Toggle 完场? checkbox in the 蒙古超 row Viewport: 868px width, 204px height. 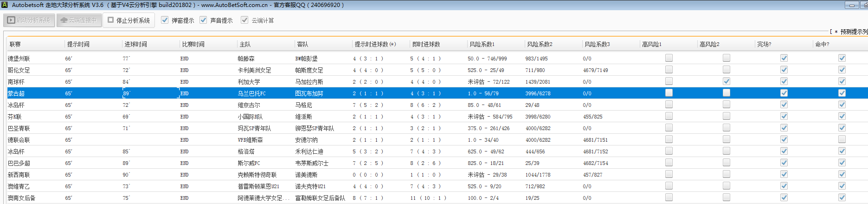click(x=784, y=93)
